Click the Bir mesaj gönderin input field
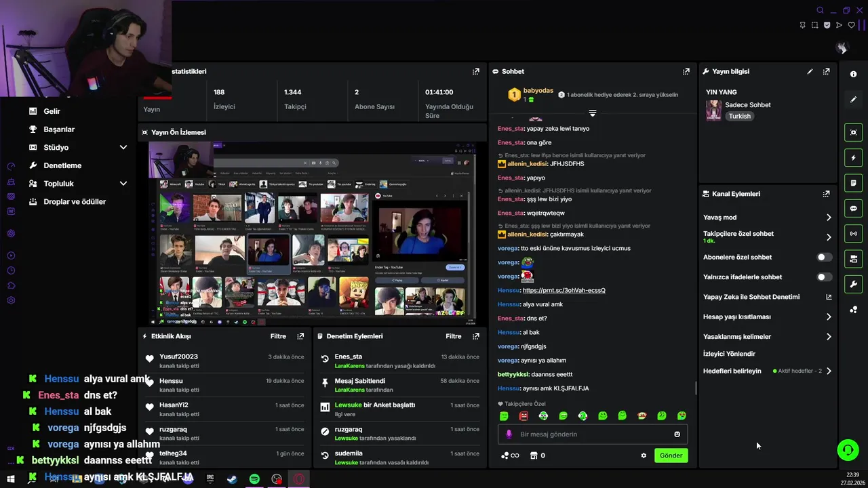 click(x=593, y=434)
